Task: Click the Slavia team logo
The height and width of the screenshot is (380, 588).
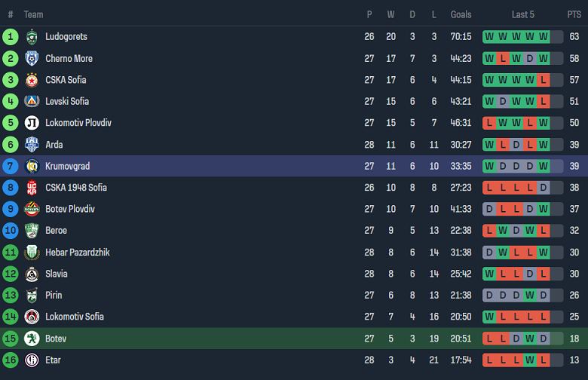Action: click(32, 274)
